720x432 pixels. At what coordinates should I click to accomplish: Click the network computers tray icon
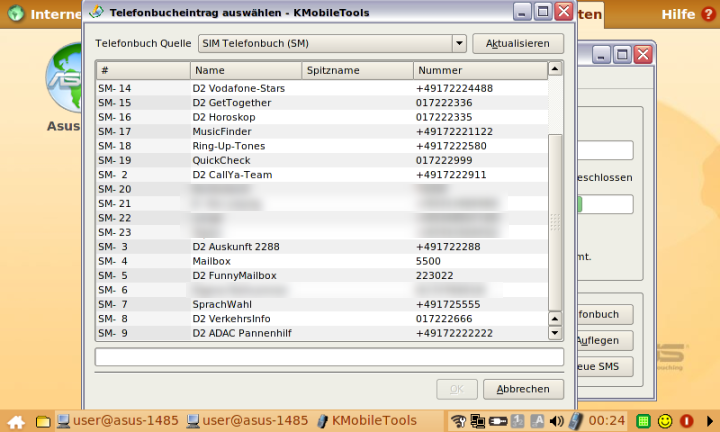click(478, 421)
